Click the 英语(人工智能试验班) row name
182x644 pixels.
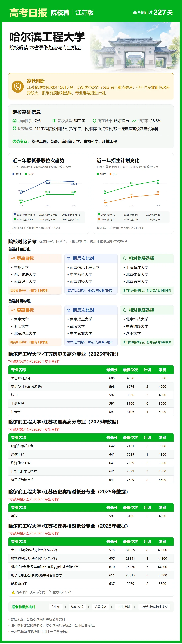pos(26,387)
